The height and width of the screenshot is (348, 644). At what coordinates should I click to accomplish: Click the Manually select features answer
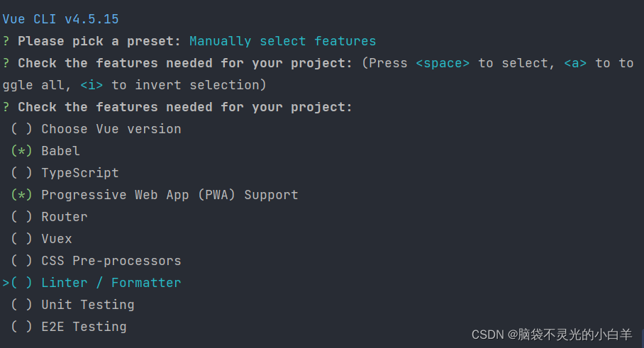282,41
